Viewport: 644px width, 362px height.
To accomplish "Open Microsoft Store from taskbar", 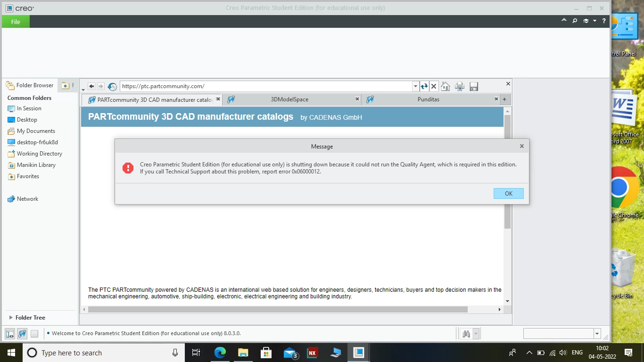I will click(266, 353).
